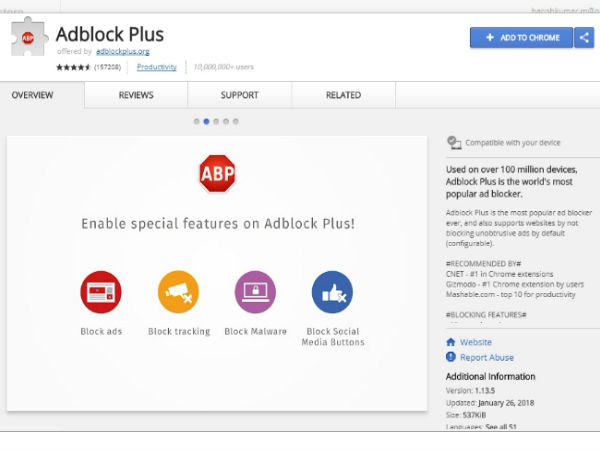Image resolution: width=600 pixels, height=450 pixels.
Task: Select the second (active) slideshow dot
Action: tap(206, 121)
